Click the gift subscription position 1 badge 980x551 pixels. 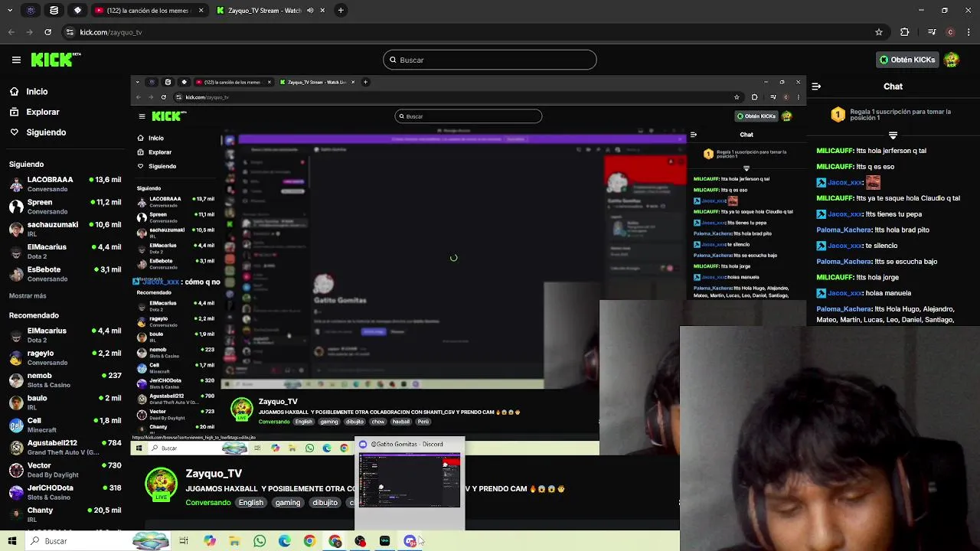coord(838,115)
